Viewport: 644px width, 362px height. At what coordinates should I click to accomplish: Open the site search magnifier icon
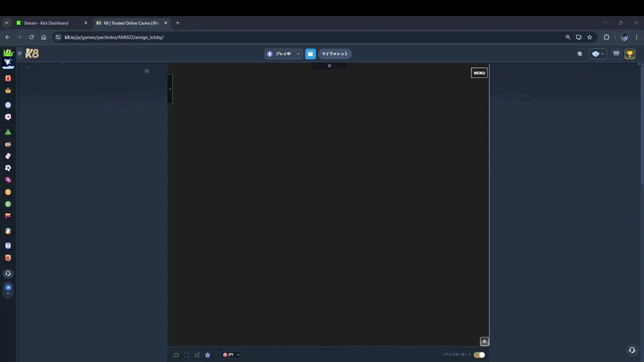click(x=580, y=54)
